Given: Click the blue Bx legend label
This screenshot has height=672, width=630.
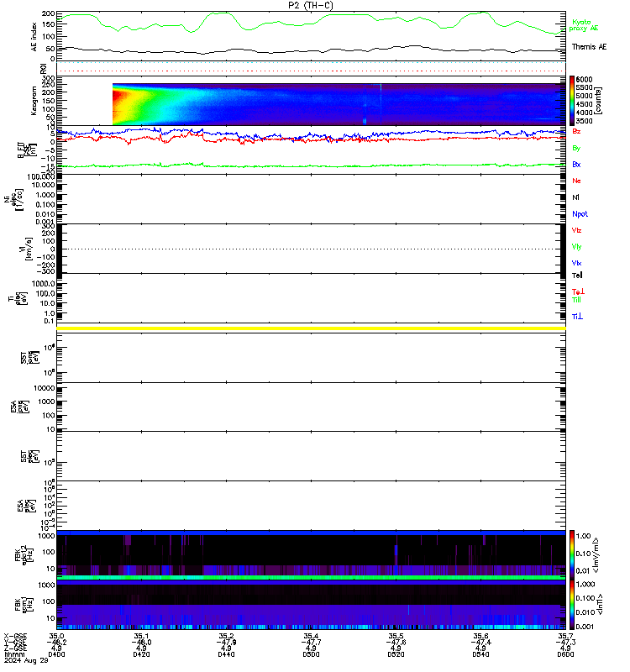Looking at the screenshot, I should [x=576, y=164].
